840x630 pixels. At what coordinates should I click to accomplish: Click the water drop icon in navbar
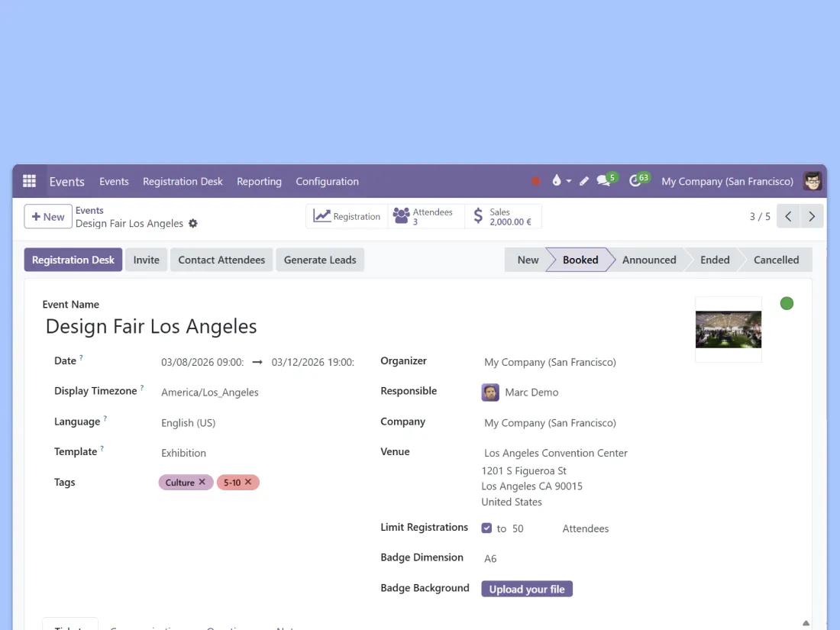[557, 181]
